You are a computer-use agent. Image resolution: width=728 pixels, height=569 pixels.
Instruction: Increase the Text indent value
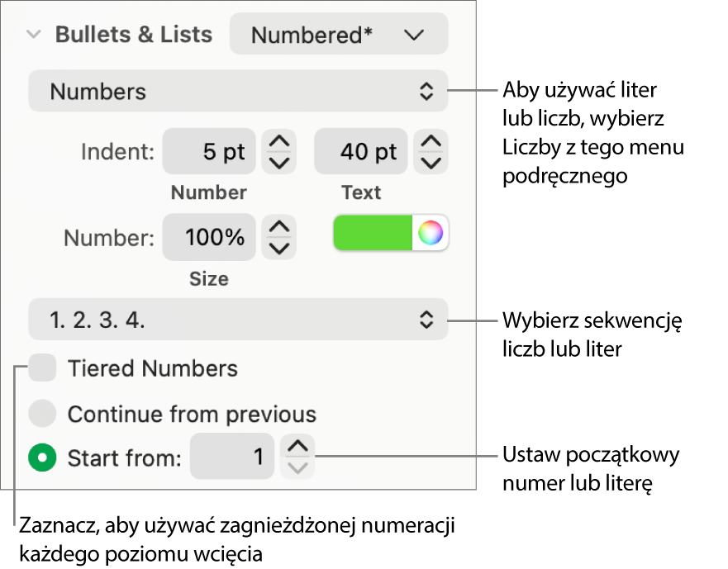431,142
